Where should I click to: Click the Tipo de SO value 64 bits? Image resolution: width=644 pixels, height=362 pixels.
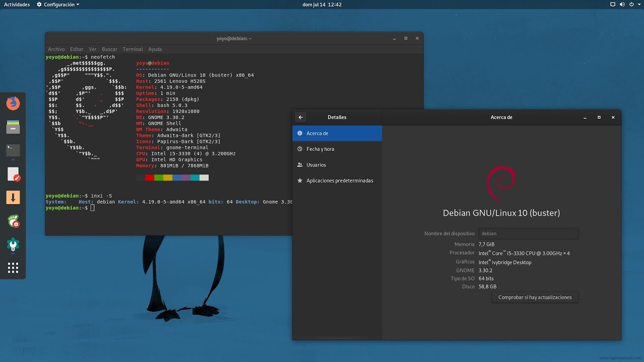tap(486, 279)
